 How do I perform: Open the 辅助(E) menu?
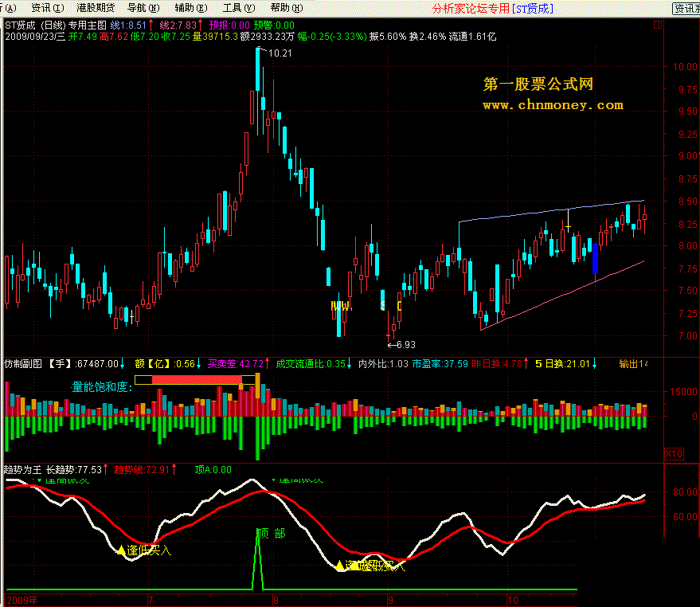[x=191, y=8]
